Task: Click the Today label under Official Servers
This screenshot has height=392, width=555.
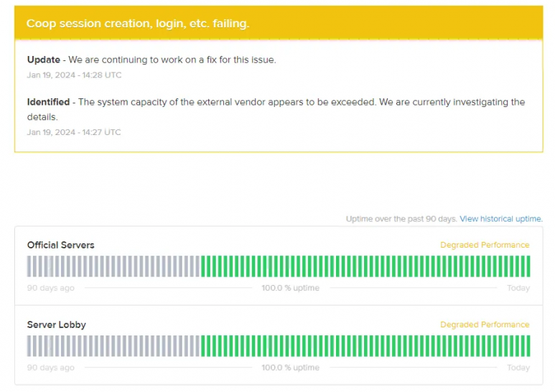Action: tap(518, 288)
